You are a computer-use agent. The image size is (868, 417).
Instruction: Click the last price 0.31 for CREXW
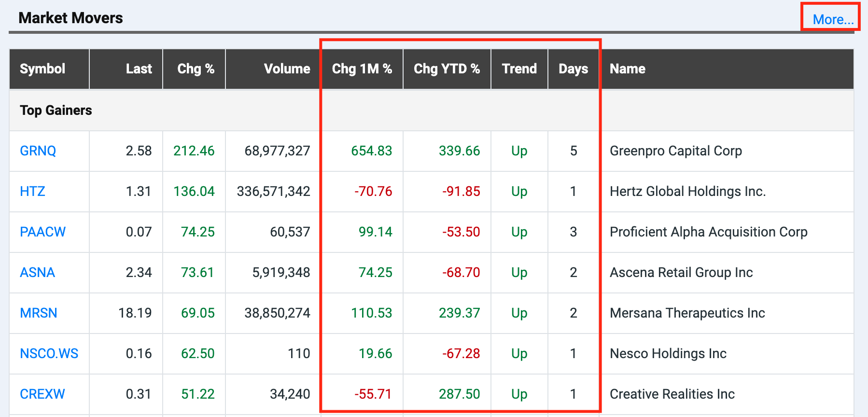tap(139, 394)
